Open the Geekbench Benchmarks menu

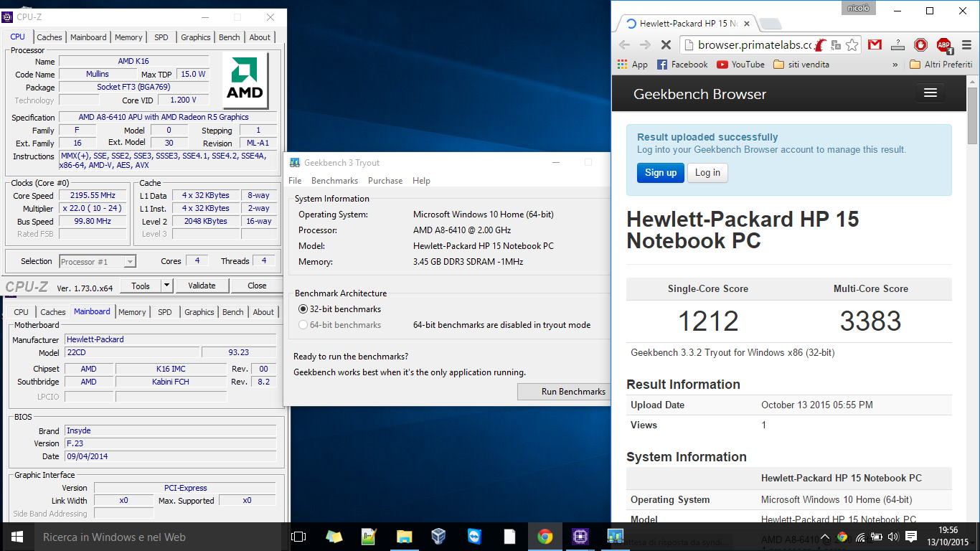tap(335, 181)
